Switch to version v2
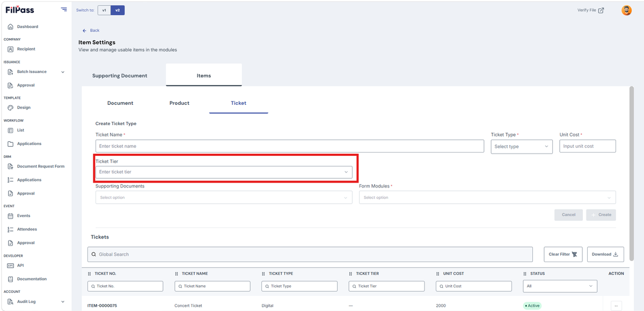The image size is (644, 311). tap(118, 10)
